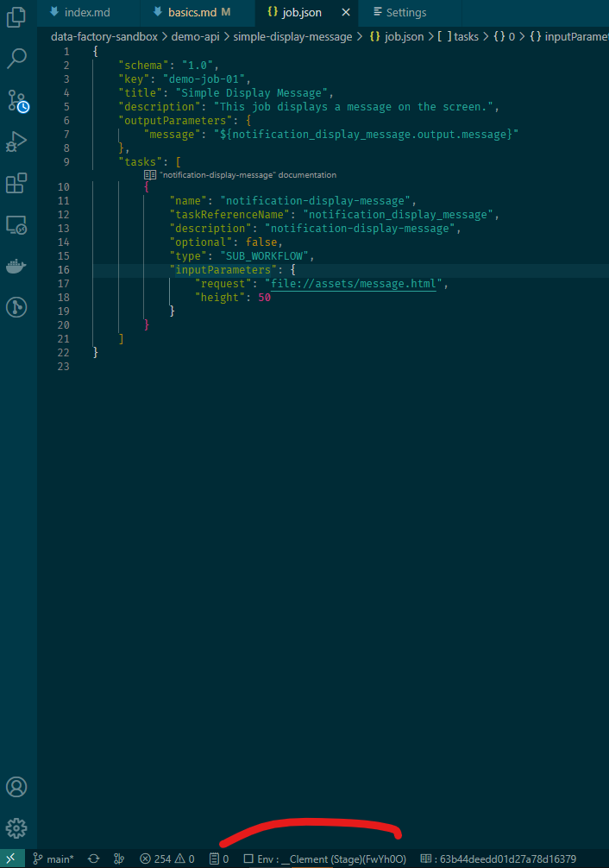Open the Docker panel icon

[x=16, y=266]
